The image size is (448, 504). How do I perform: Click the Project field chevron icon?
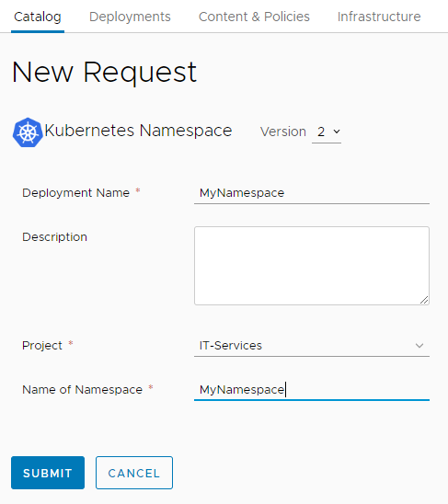click(419, 346)
